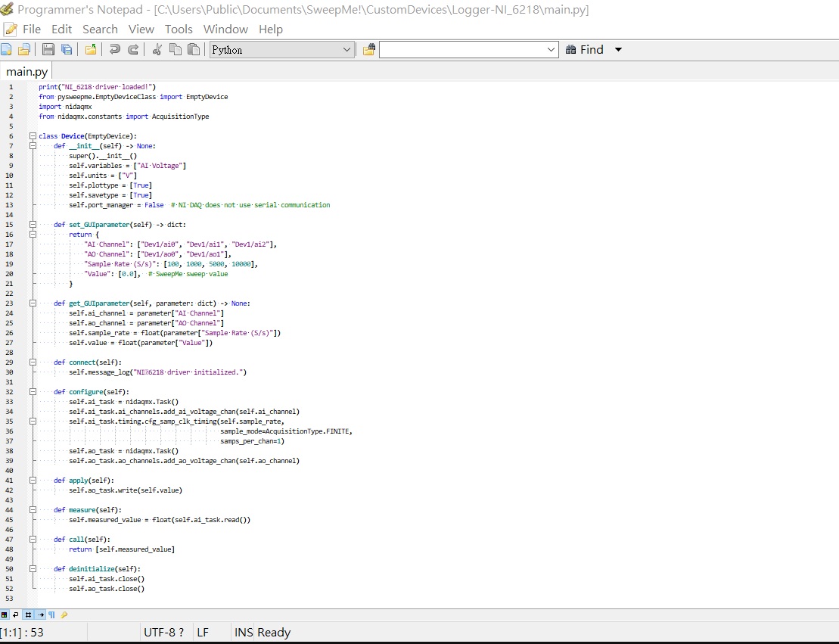Open the Find options arrow dropdown
Screen dimensions: 839x644
(619, 50)
